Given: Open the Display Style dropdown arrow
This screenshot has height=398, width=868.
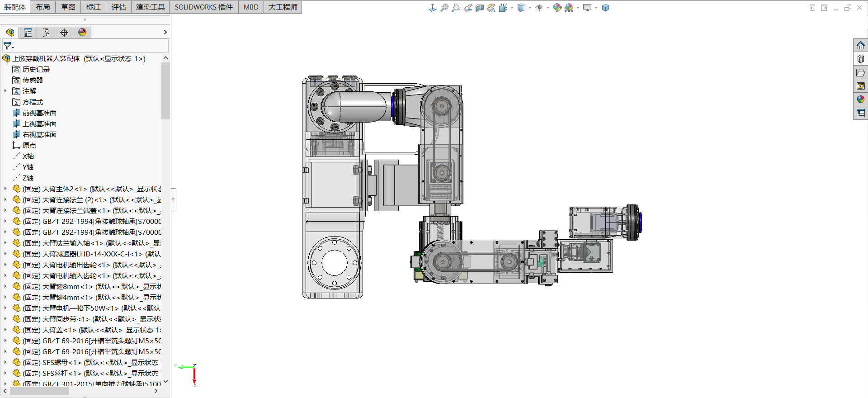Looking at the screenshot, I should pos(530,8).
